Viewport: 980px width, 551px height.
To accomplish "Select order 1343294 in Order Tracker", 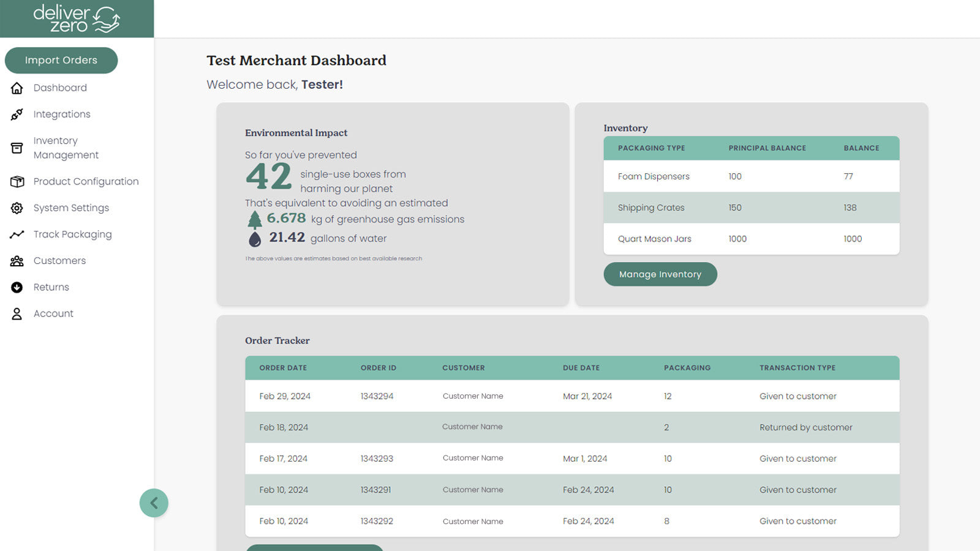I will tap(377, 396).
